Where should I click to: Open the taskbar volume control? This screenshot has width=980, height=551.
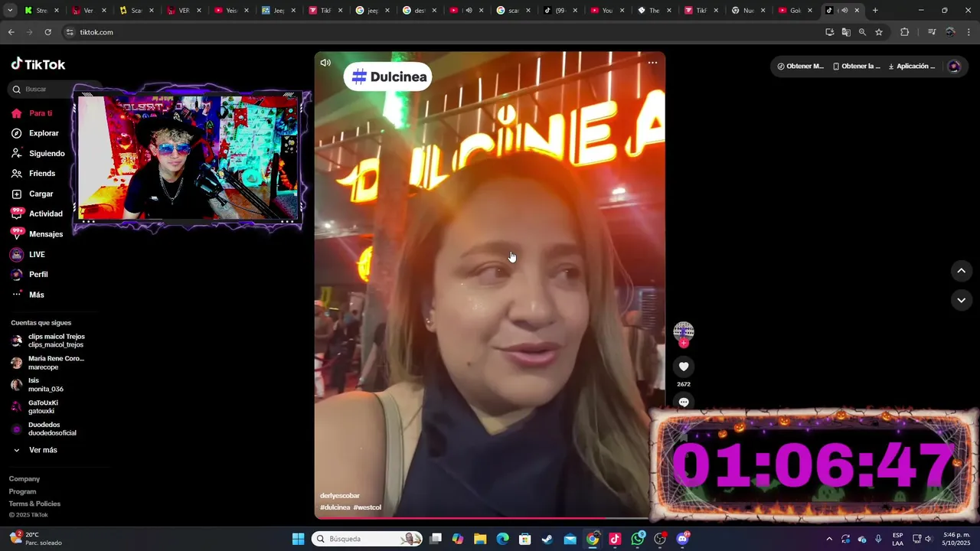(928, 539)
